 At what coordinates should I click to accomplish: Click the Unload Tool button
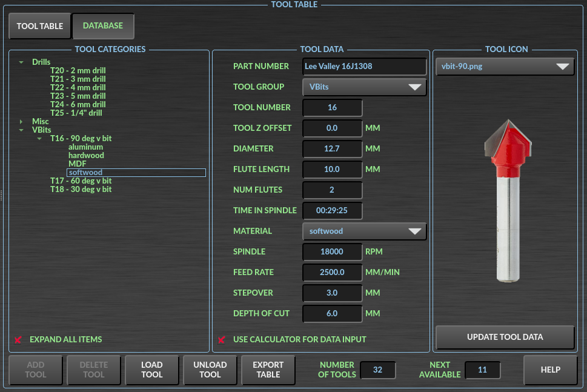pyautogui.click(x=210, y=370)
